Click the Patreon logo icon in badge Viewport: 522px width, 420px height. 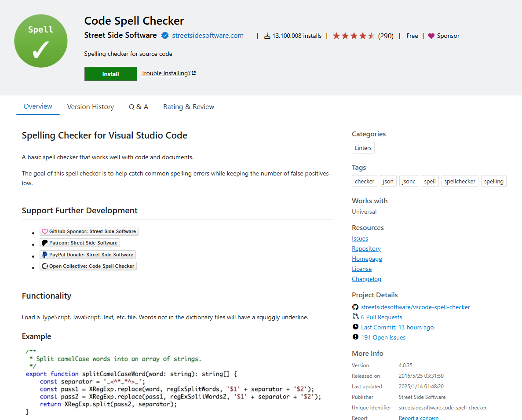click(x=44, y=243)
